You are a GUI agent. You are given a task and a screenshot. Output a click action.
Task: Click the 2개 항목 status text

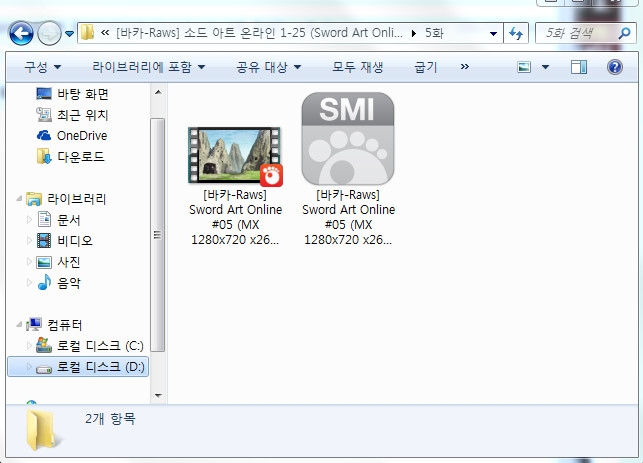point(110,418)
